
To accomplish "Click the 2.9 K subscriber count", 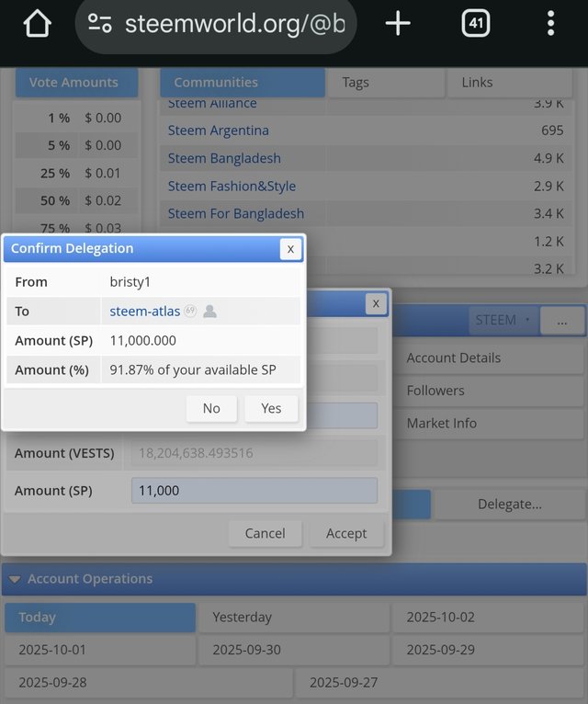I will point(548,187).
